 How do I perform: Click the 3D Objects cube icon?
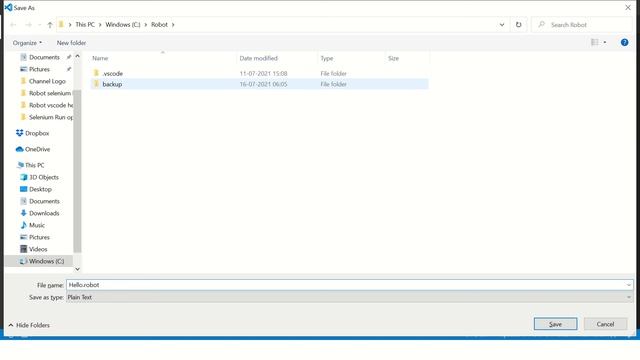coord(24,177)
